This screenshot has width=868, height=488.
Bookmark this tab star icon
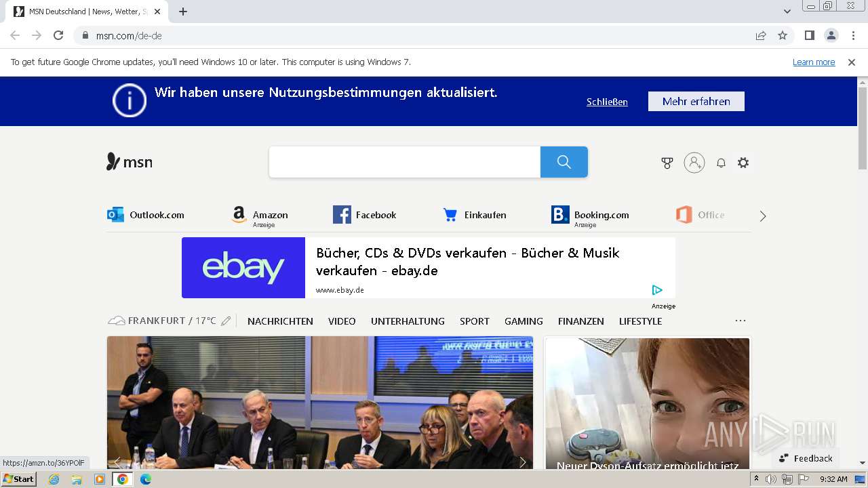pos(783,35)
